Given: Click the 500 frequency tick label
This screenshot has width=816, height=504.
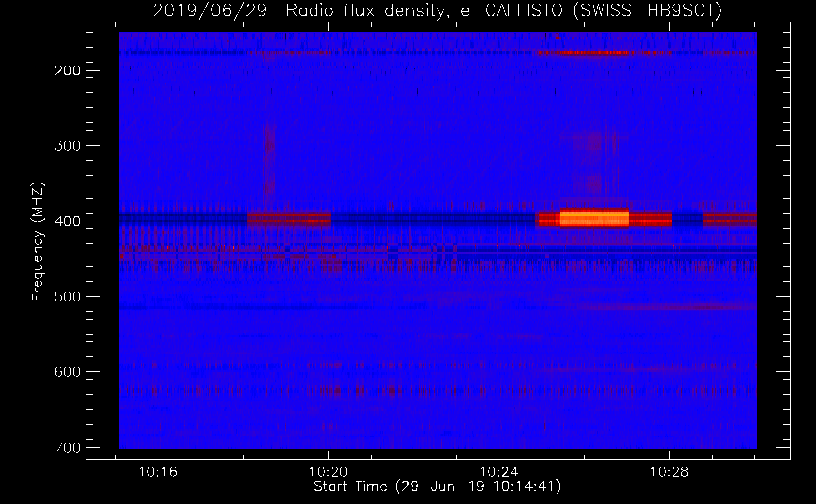Looking at the screenshot, I should pos(67,296).
